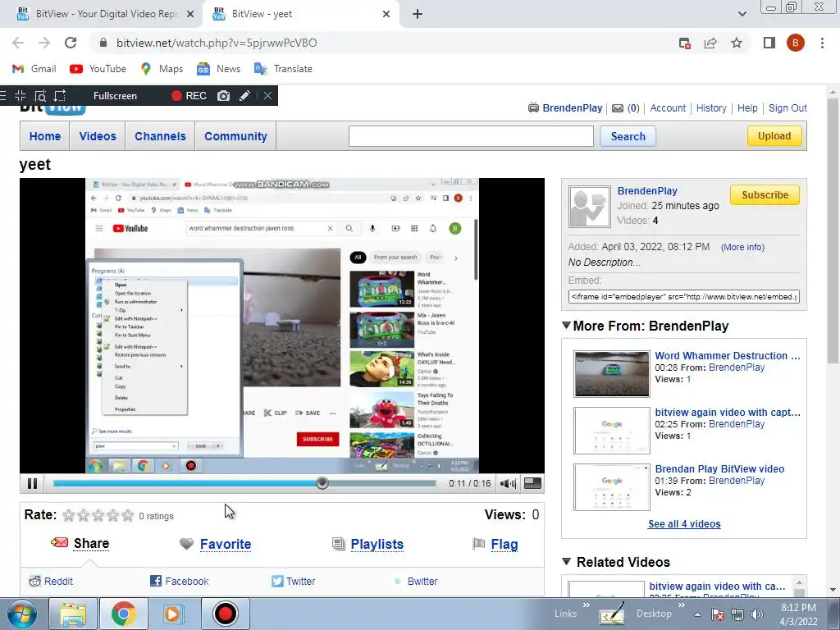Open the Favorite tab
Screen dimensions: 840x630
(225, 545)
